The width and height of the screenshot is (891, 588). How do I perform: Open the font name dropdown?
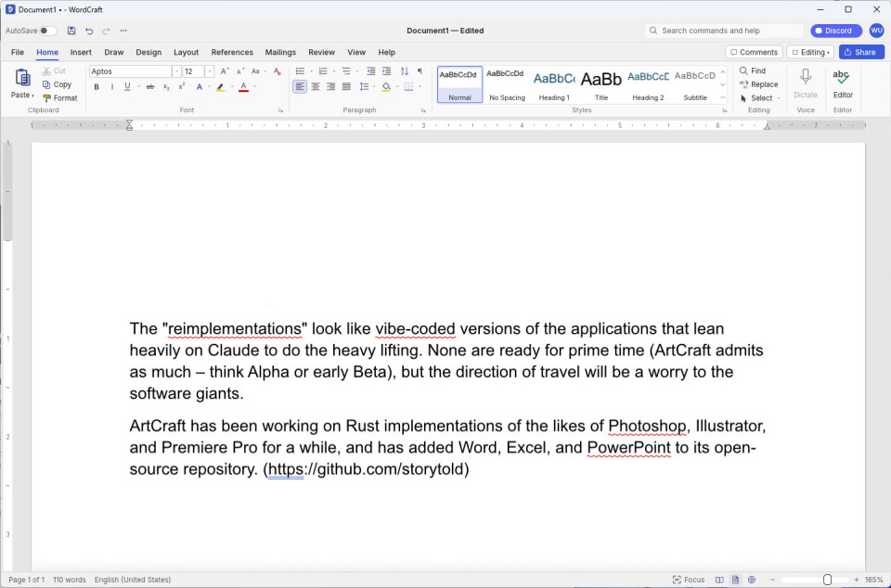pyautogui.click(x=176, y=71)
